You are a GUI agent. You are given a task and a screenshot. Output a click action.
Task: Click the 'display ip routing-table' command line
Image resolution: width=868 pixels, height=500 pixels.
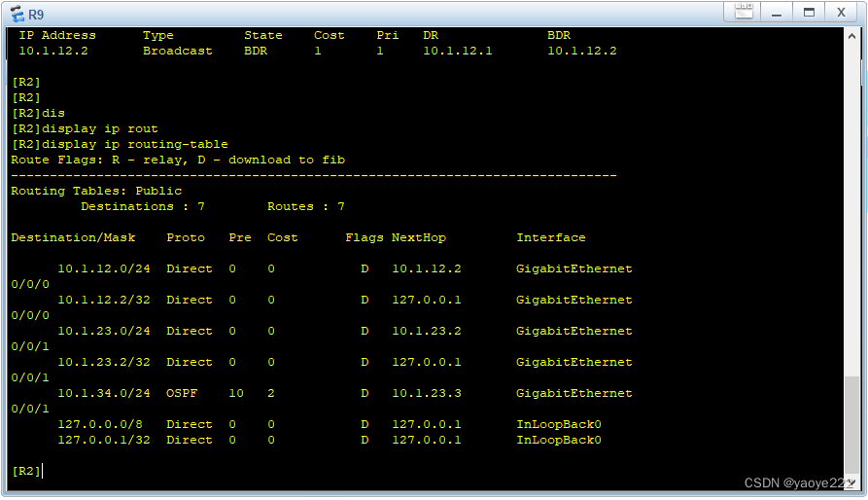pyautogui.click(x=120, y=144)
